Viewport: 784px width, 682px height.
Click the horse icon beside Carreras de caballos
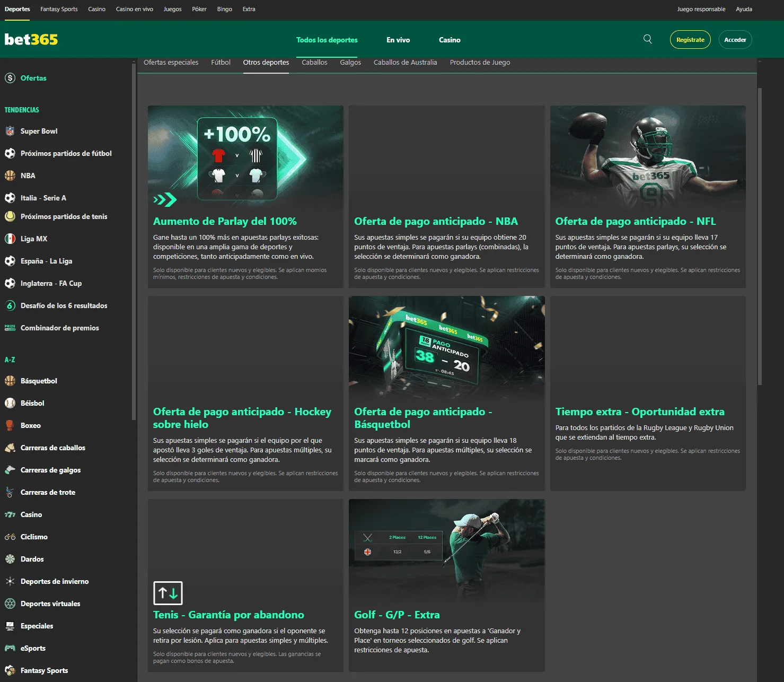pyautogui.click(x=10, y=448)
